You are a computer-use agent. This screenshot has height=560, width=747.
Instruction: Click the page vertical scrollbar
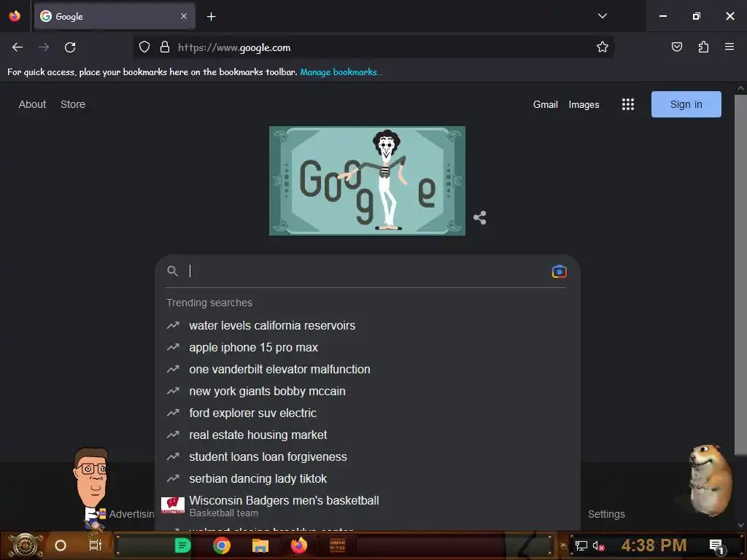point(740,274)
